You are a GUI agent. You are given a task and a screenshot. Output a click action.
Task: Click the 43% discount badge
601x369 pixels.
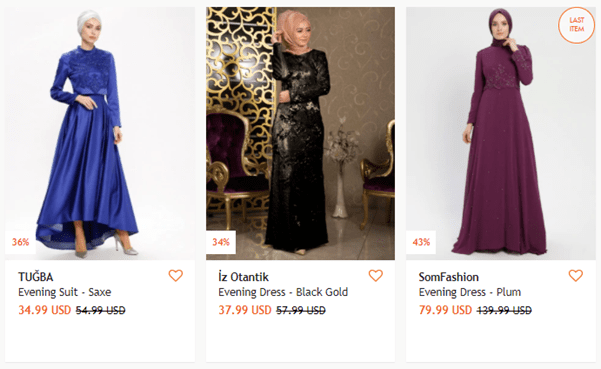(421, 242)
